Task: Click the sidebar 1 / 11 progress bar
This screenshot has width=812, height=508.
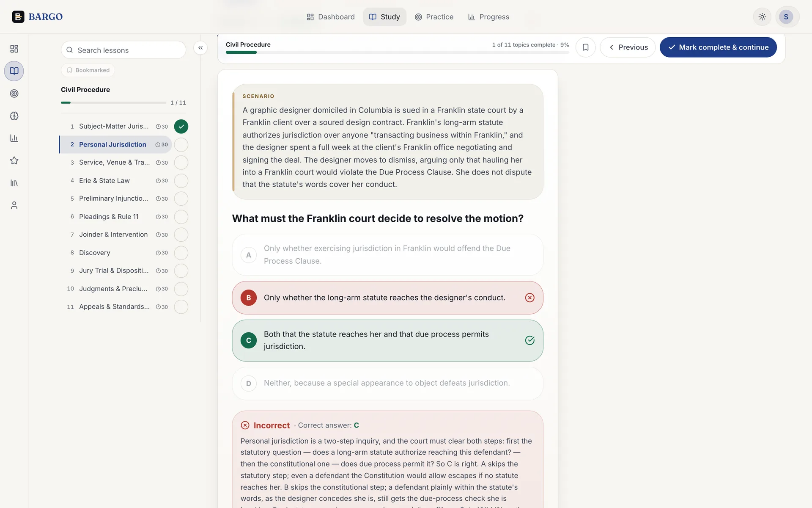Action: click(x=113, y=102)
